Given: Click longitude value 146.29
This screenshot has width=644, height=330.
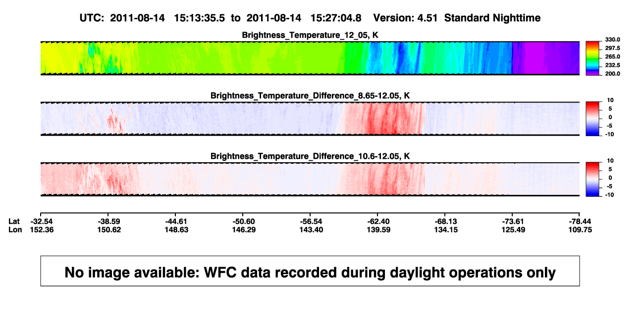Looking at the screenshot, I should [243, 230].
